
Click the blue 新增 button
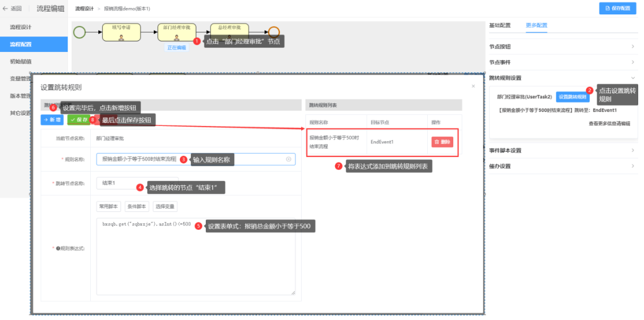pos(52,120)
